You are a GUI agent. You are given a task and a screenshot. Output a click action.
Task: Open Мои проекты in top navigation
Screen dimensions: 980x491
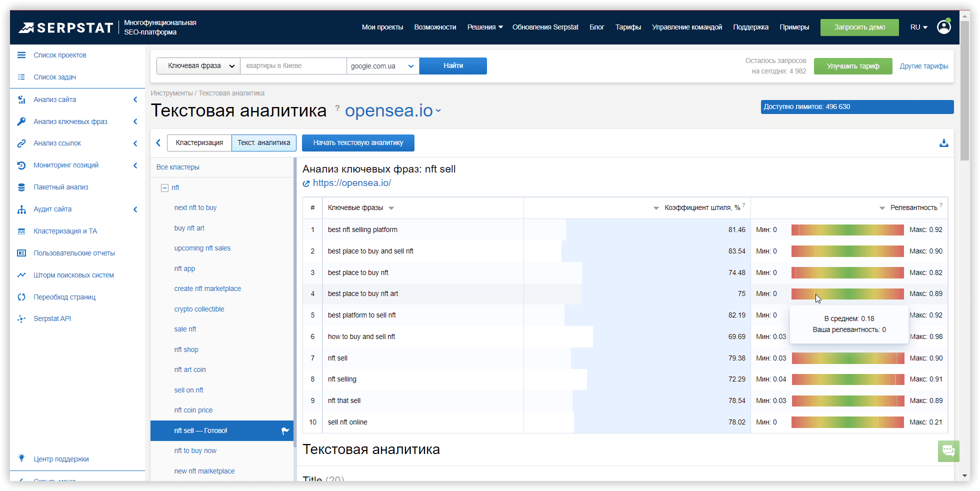382,27
